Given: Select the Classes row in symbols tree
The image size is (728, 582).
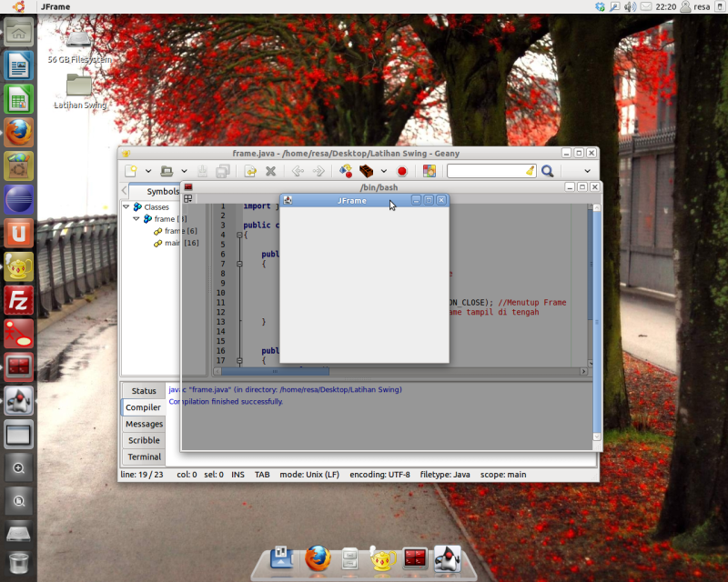Looking at the screenshot, I should tap(151, 206).
